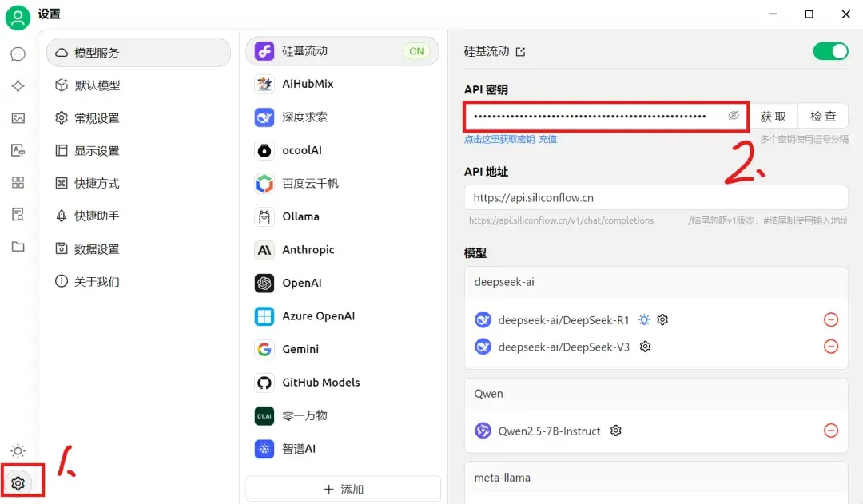Select Anthropic provider
This screenshot has width=863, height=504.
coord(342,250)
